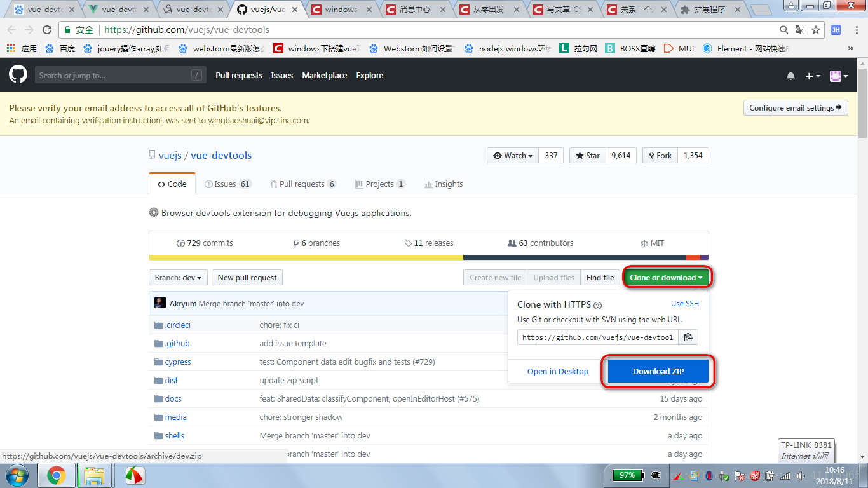Open the Issues 61 tab
The height and width of the screenshot is (488, 868).
pos(228,184)
